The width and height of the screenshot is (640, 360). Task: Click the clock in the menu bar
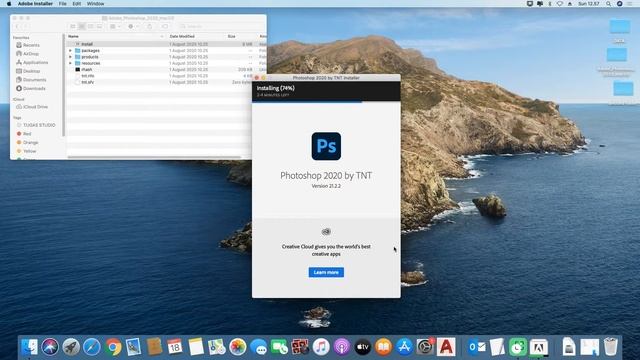(589, 4)
